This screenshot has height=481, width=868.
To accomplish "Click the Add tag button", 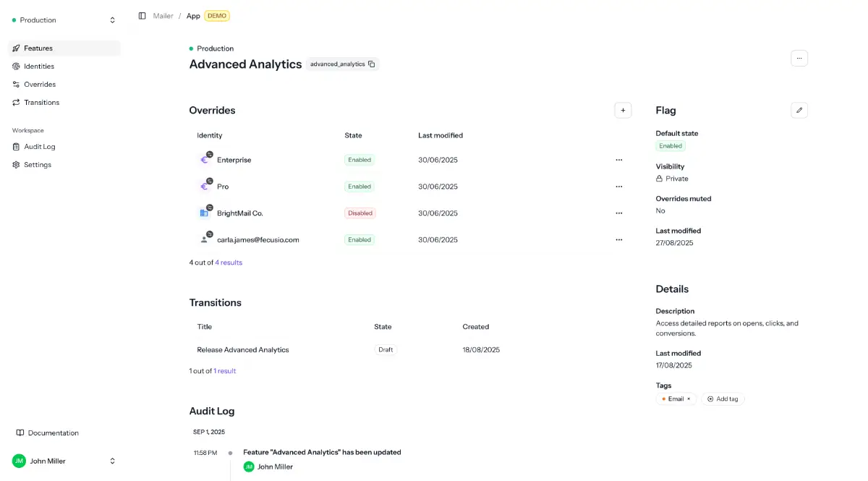I will (723, 399).
